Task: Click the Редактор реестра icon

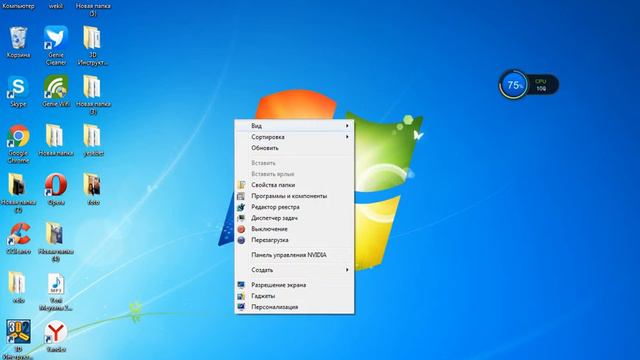Action: tap(241, 207)
